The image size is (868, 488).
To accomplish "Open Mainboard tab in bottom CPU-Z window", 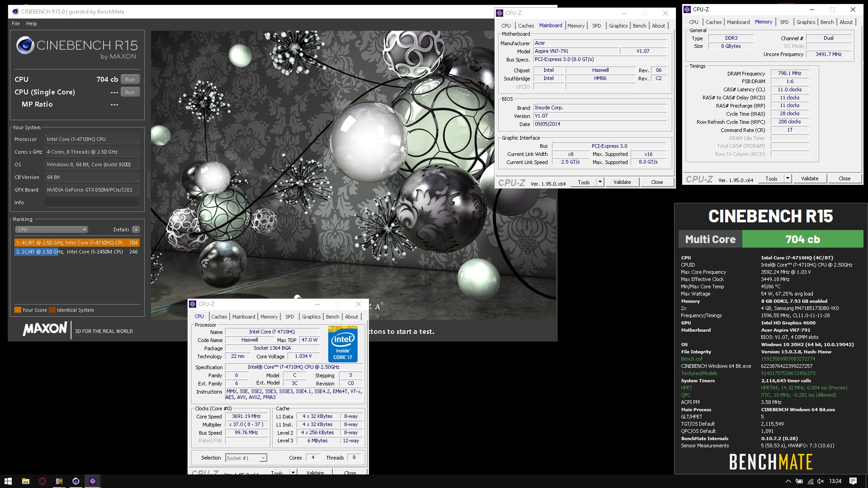I will point(244,317).
